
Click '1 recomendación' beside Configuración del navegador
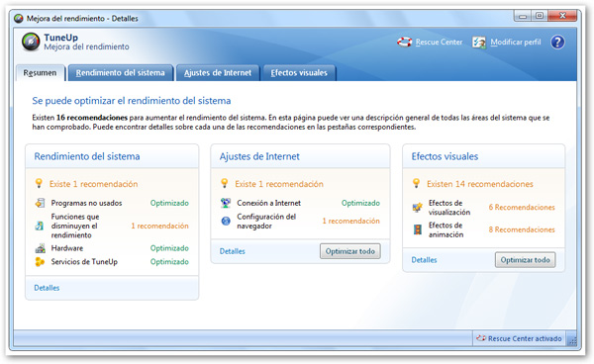pos(351,221)
